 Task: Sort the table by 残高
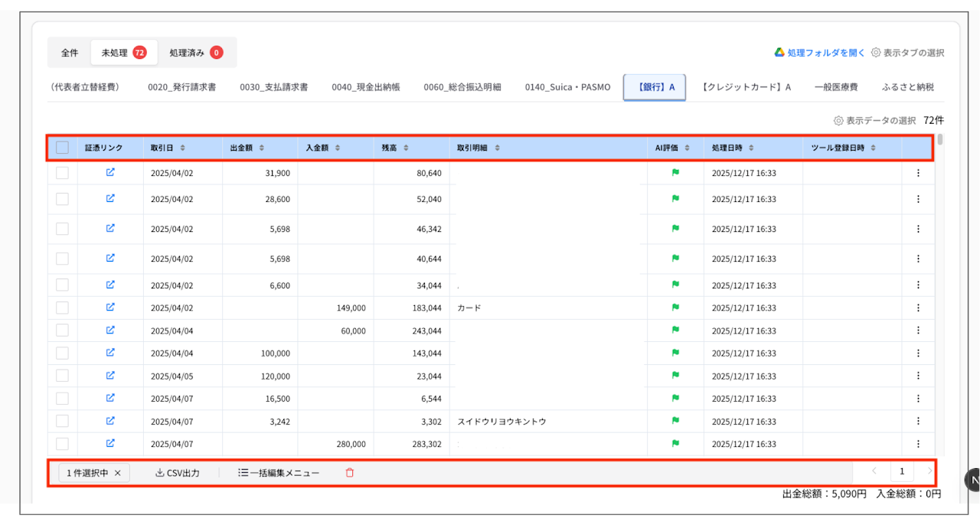point(406,148)
